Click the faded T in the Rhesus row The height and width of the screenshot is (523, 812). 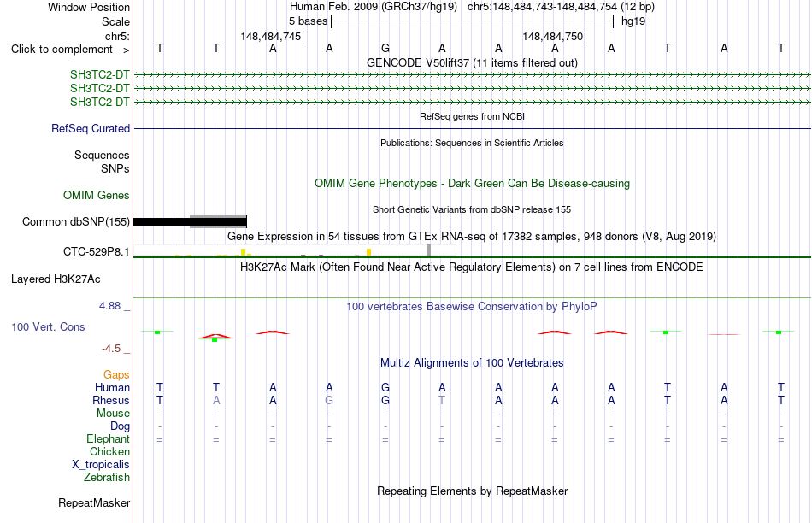tap(442, 400)
